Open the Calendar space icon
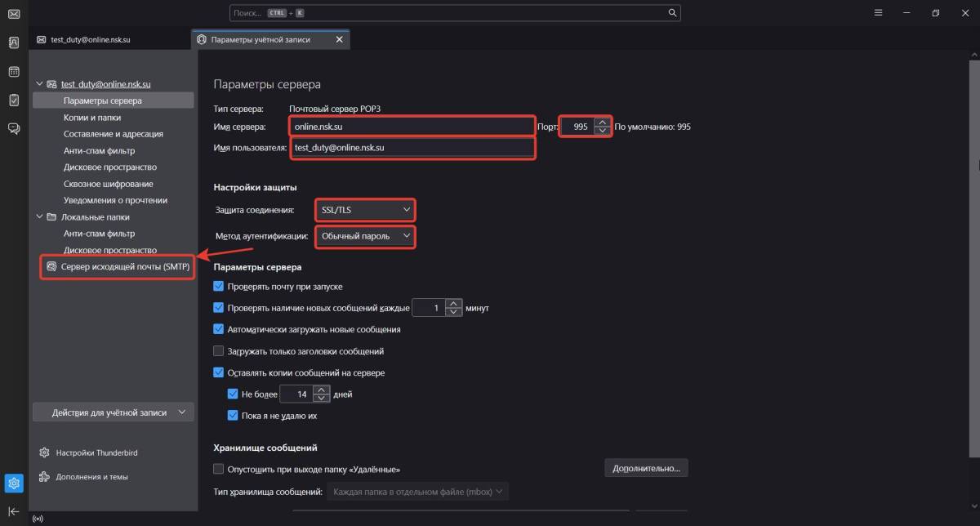Image resolution: width=980 pixels, height=526 pixels. pyautogui.click(x=14, y=72)
